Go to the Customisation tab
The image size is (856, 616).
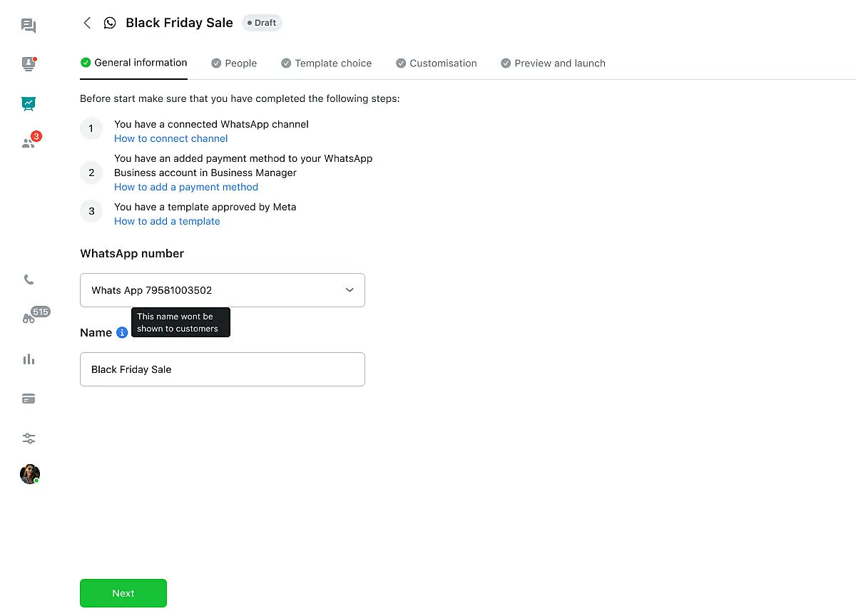[x=437, y=63]
